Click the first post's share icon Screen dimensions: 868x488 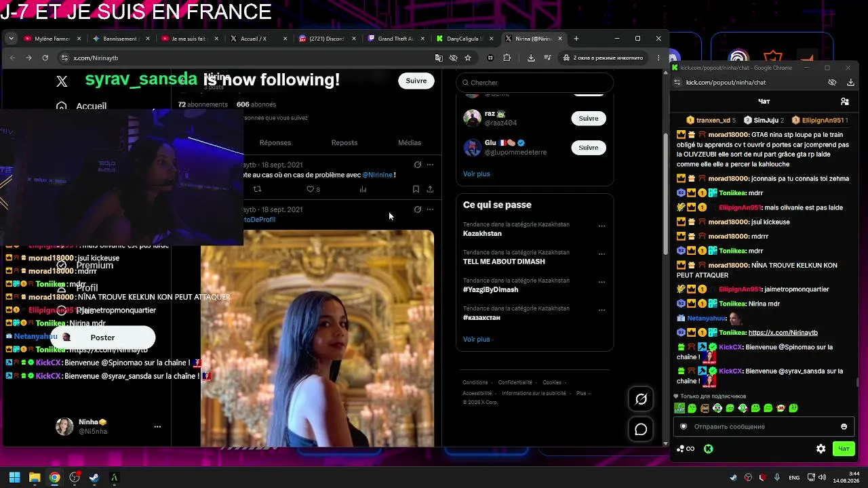[430, 189]
